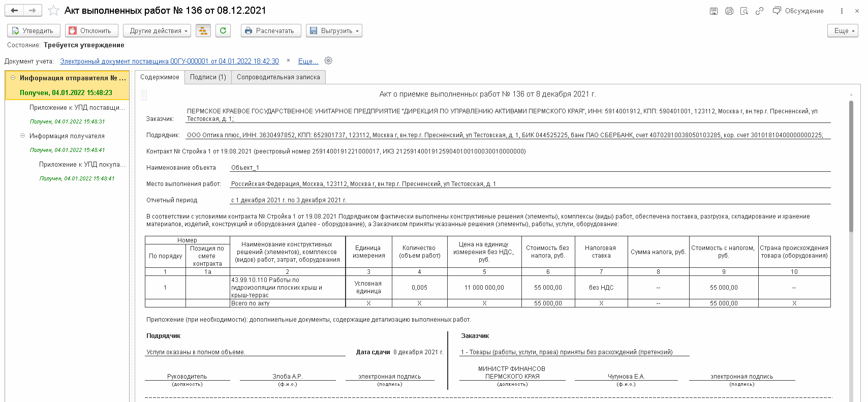The width and height of the screenshot is (868, 402).
Task: Open preview icon with magnifier on page
Action: tap(744, 11)
